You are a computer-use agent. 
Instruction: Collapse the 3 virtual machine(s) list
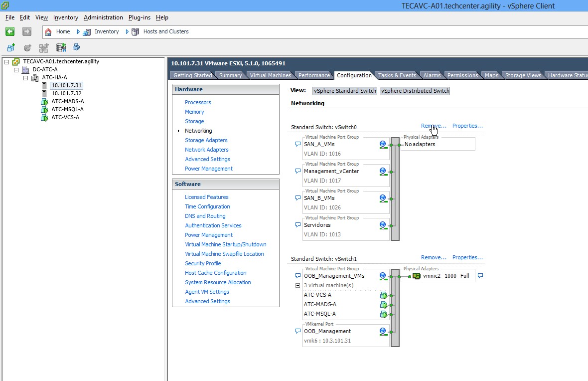298,286
